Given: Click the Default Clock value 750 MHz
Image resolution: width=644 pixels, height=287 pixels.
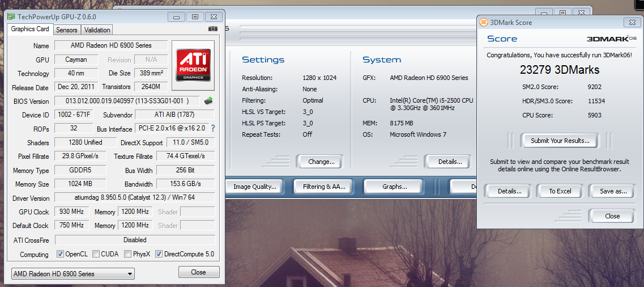Looking at the screenshot, I should pos(71,225).
